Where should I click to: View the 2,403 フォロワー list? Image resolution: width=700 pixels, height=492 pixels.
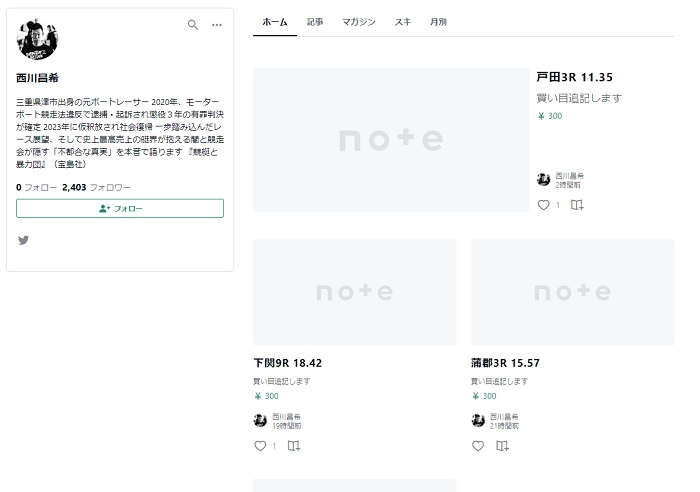click(x=96, y=187)
